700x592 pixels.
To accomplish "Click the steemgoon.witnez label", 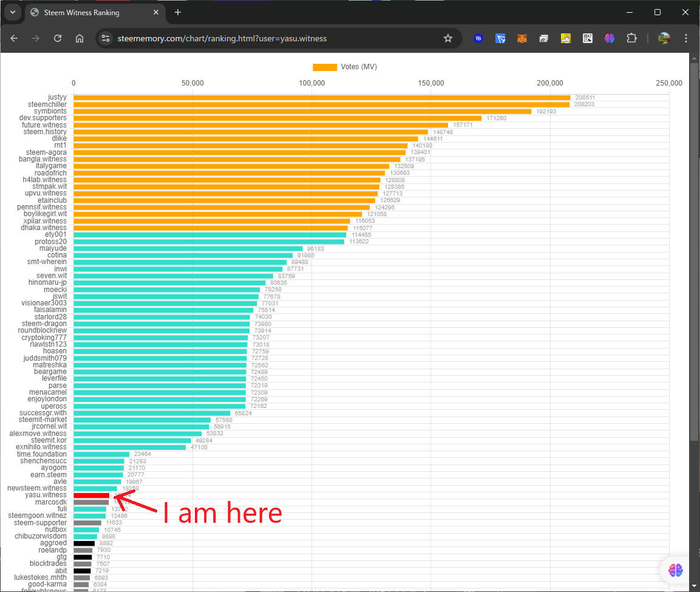I will [x=37, y=515].
